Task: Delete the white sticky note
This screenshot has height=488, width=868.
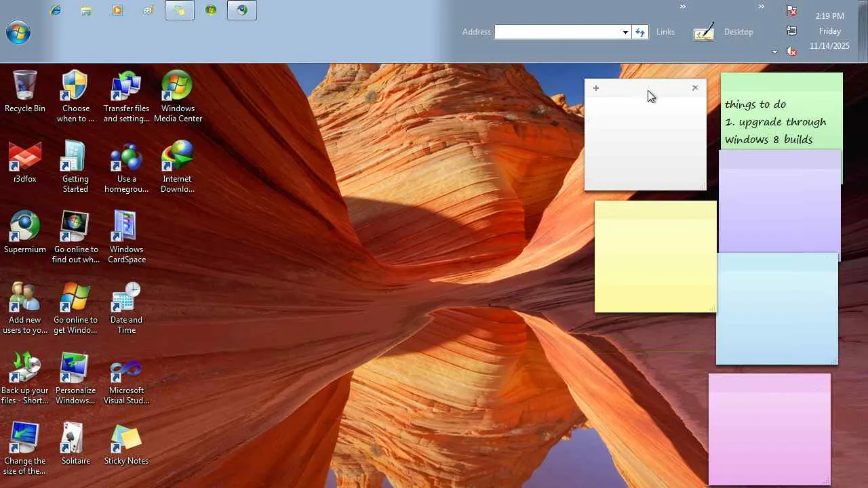Action: (695, 88)
